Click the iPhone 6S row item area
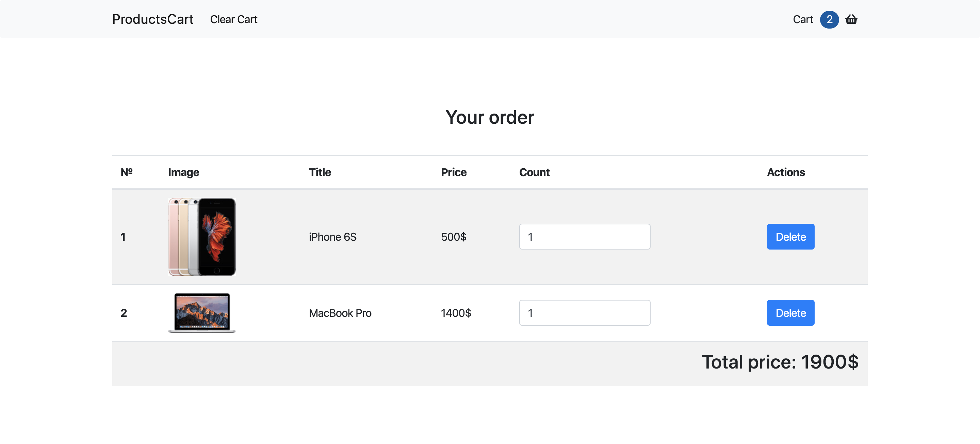Screen dimensions: 980x444 tap(490, 237)
